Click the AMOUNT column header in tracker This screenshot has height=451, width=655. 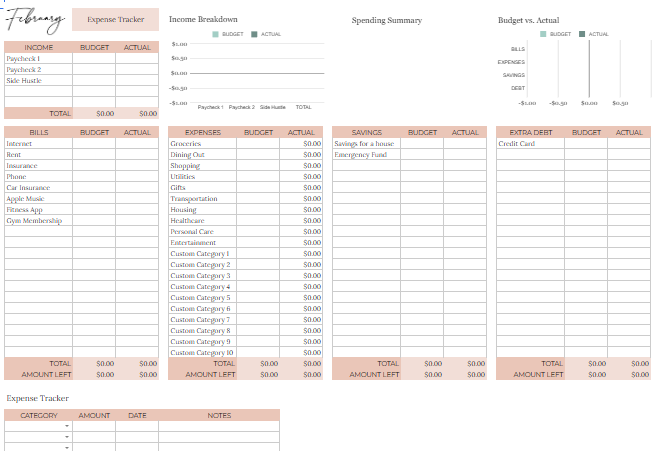pos(94,416)
